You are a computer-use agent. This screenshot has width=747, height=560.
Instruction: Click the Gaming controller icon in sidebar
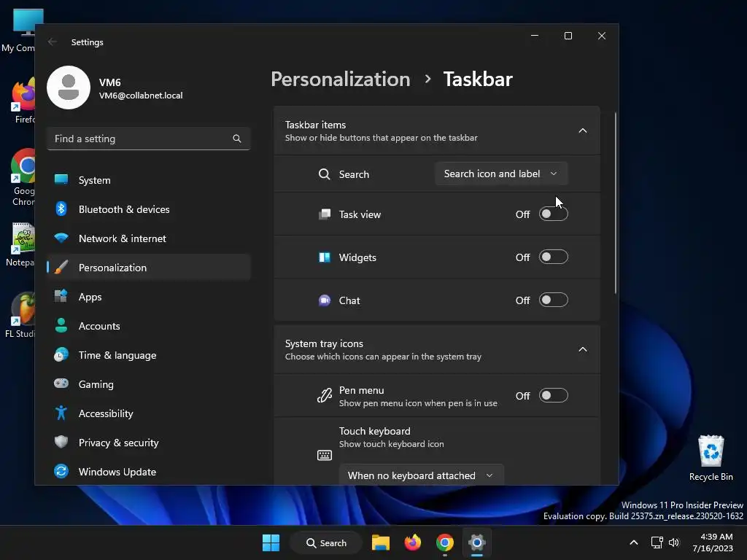pyautogui.click(x=61, y=384)
